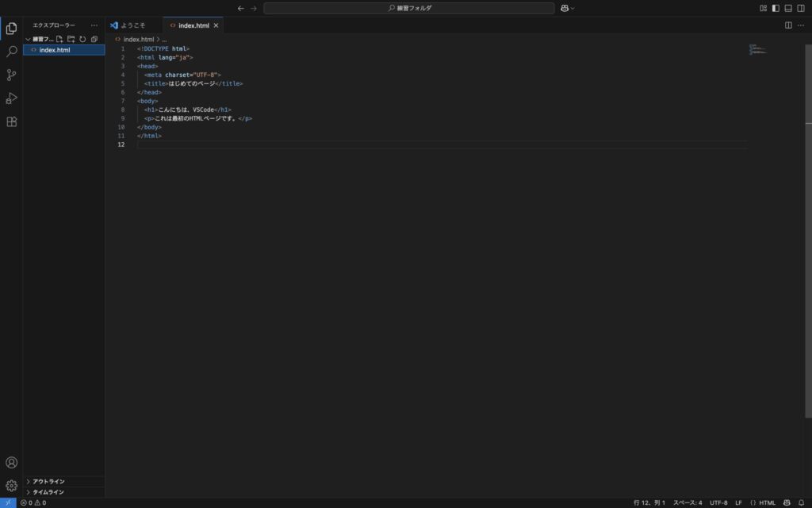Toggle the secondary sidebar visibility
Viewport: 812px width, 508px height.
[x=801, y=8]
